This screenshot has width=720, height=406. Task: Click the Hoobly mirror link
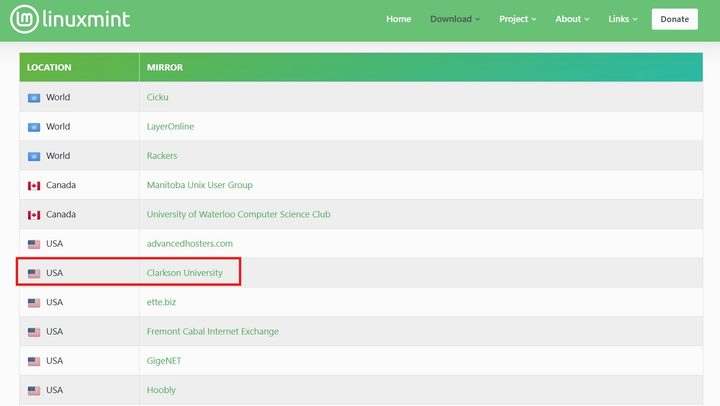pyautogui.click(x=161, y=390)
